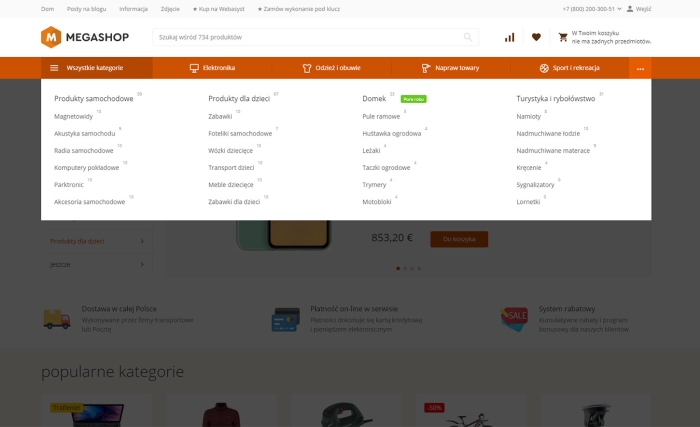
Task: Click the green Pora roku badge
Action: [x=413, y=99]
